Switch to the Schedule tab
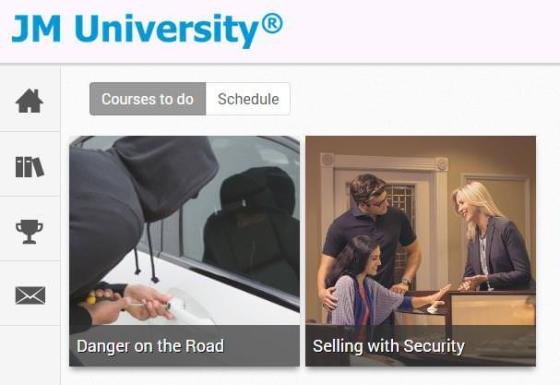Screen dimensions: 560x385 (x=248, y=99)
